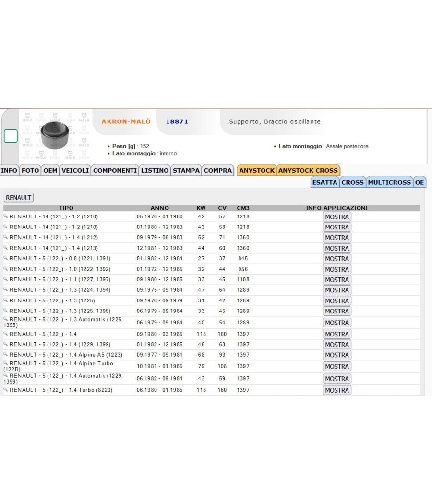Click magnifier icon for Renault 5 0.8 row
This screenshot has width=432, height=504.
click(x=5, y=258)
